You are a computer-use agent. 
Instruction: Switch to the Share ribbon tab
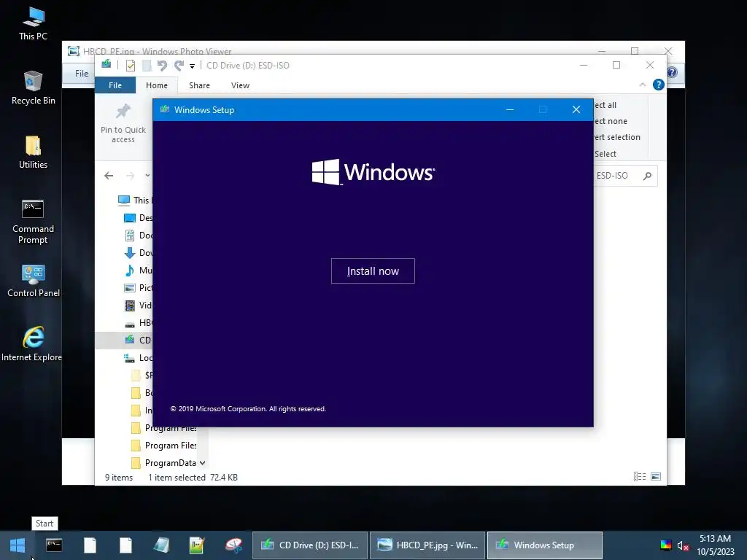coord(199,85)
